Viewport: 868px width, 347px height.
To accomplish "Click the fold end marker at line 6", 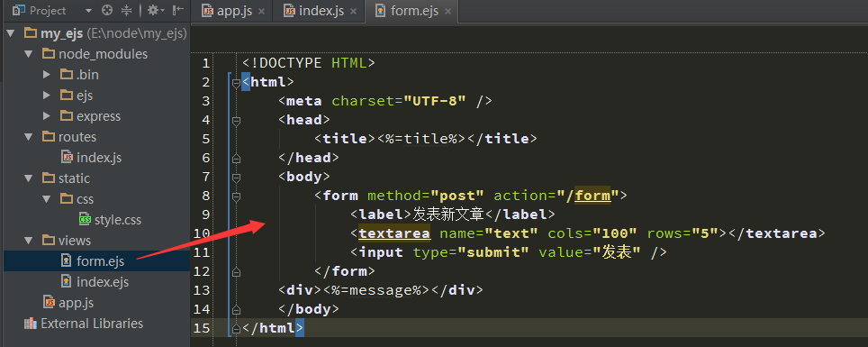I will 237,160.
